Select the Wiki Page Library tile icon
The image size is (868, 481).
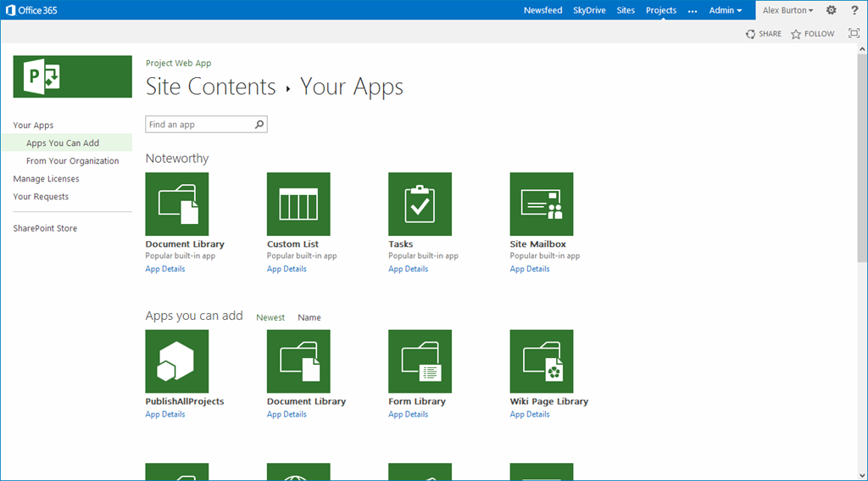click(x=542, y=361)
